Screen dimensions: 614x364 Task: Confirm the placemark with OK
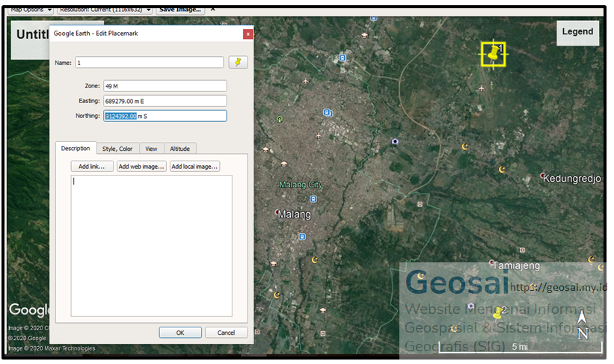[180, 333]
